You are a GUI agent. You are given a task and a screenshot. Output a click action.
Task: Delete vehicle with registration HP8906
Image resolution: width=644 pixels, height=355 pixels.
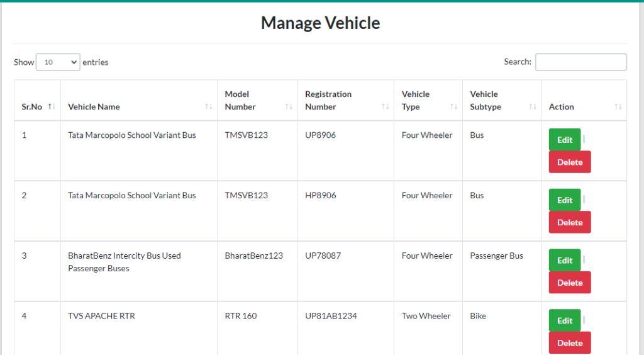point(570,222)
